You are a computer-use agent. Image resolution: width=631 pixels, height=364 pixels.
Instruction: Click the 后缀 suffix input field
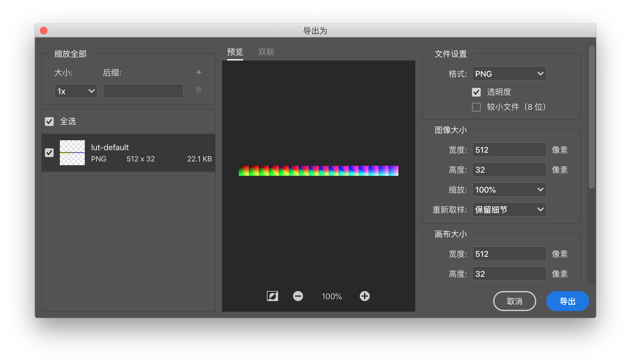point(143,91)
